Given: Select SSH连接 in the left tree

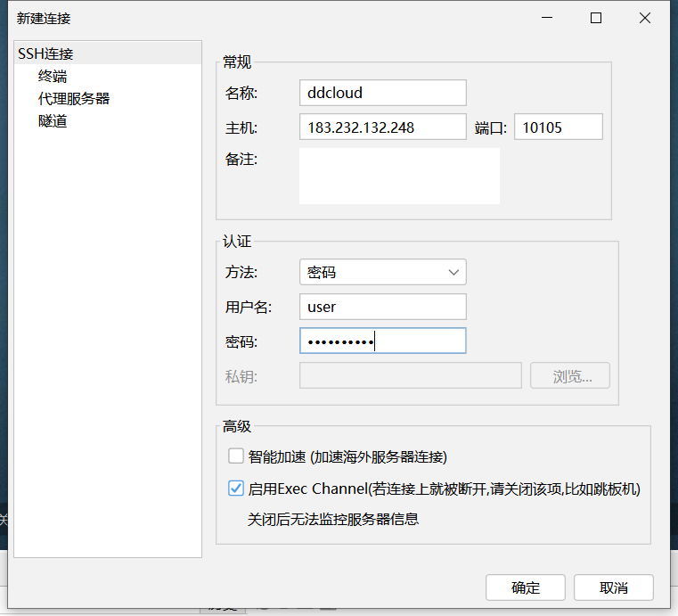Looking at the screenshot, I should click(x=45, y=54).
